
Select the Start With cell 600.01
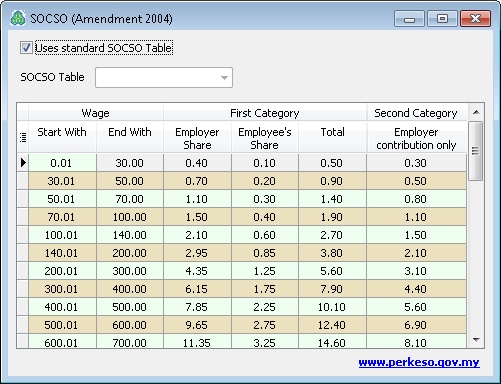point(62,341)
